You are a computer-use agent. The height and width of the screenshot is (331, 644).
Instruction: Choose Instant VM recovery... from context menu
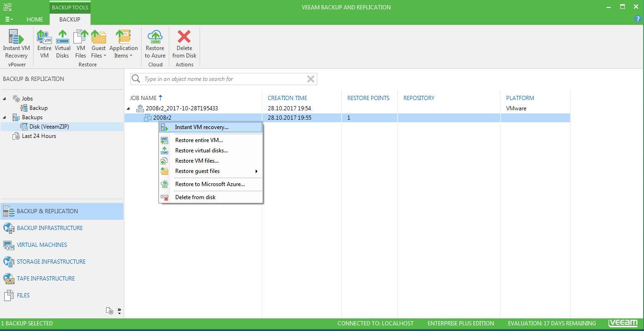(210, 127)
